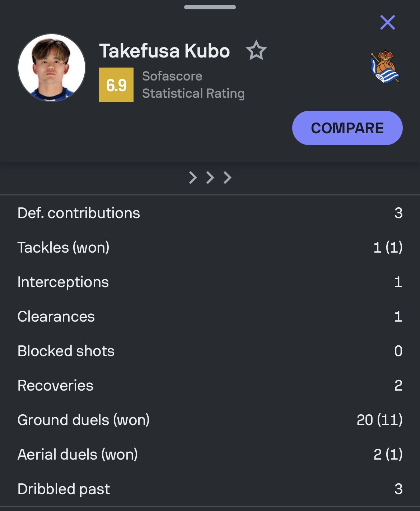Toggle the favorite star next to Takefusa Kubo
The width and height of the screenshot is (420, 511).
click(256, 50)
